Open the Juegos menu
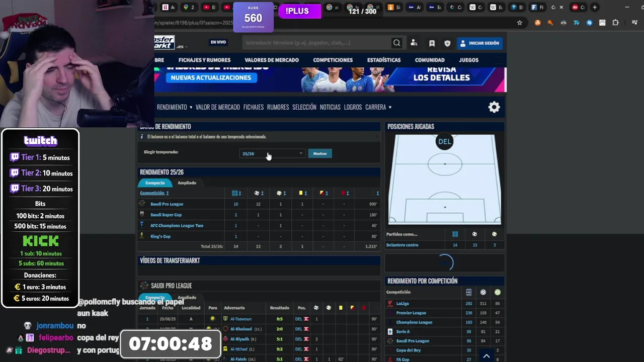 468,60
